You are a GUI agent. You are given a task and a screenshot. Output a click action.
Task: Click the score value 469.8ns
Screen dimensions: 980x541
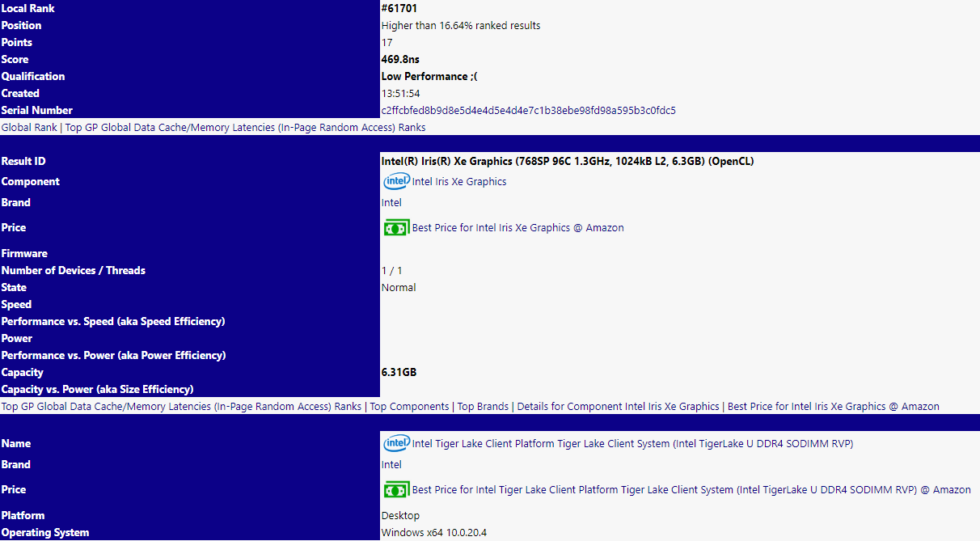pyautogui.click(x=400, y=59)
